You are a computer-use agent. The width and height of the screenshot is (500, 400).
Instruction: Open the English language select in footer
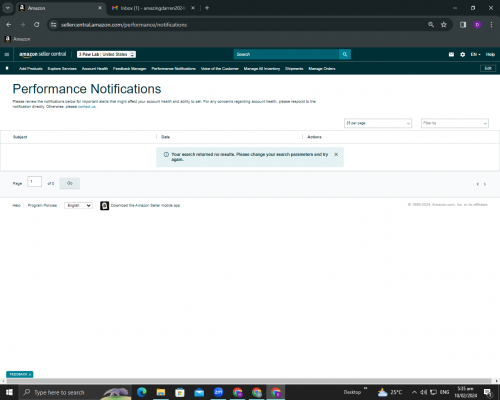(78, 205)
